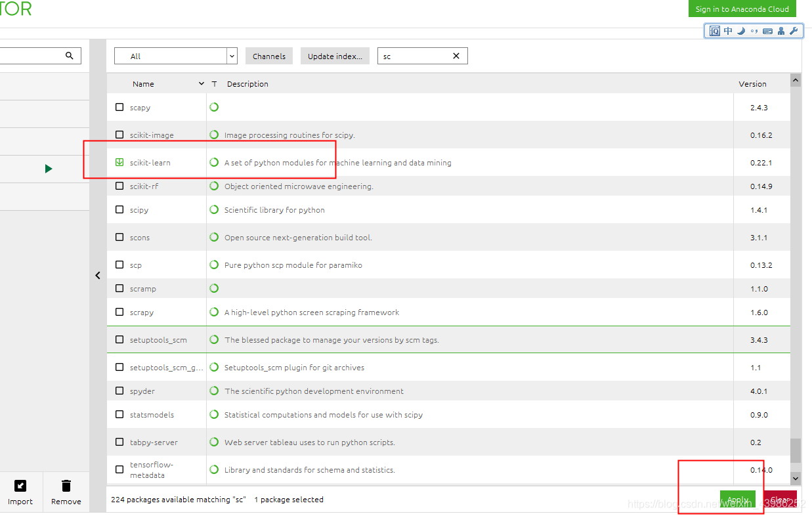
Task: Click the Update index... button
Action: pos(335,56)
